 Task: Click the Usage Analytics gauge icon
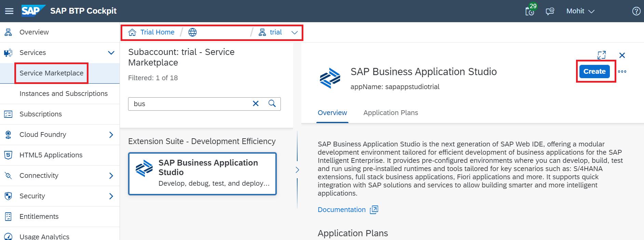(8, 237)
